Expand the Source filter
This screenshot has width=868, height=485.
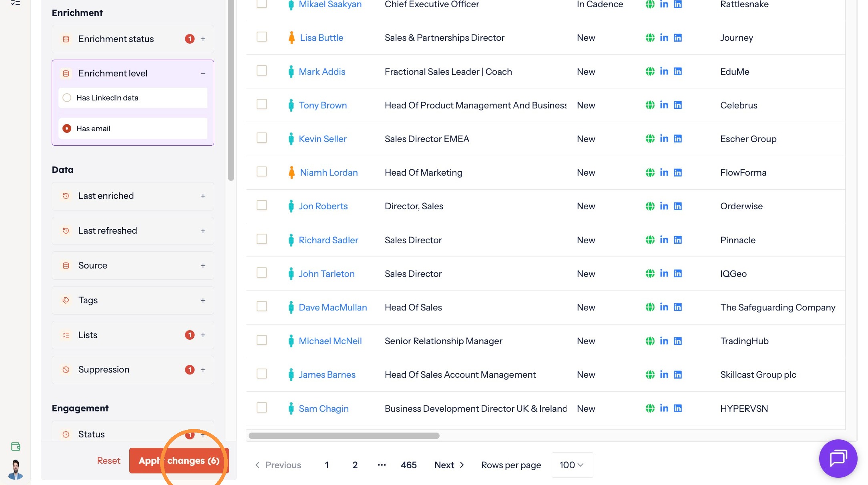point(203,266)
